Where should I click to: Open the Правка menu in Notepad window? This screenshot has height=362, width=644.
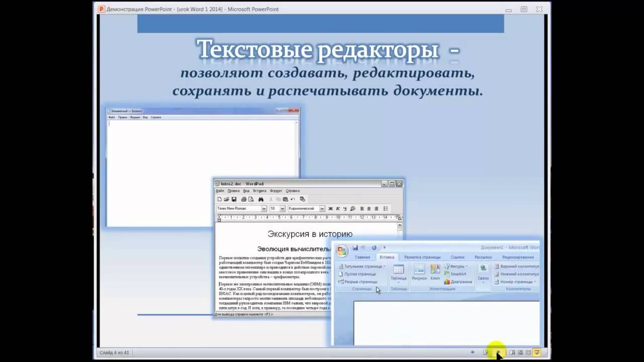coord(122,117)
